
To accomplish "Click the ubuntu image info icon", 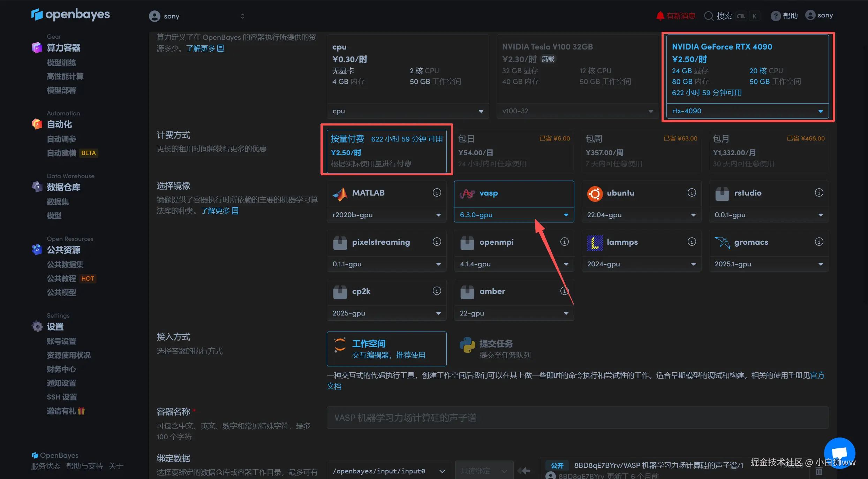I will tap(692, 192).
